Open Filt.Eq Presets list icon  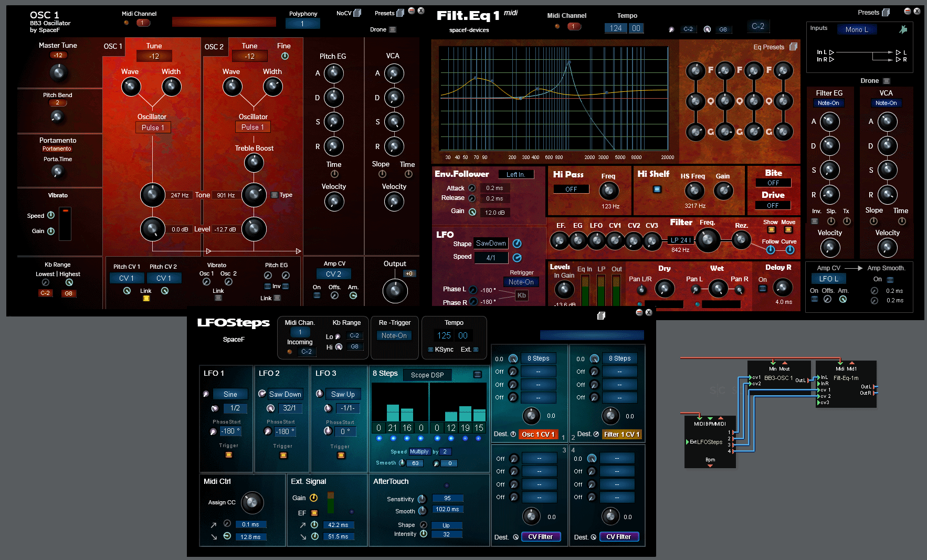(886, 12)
